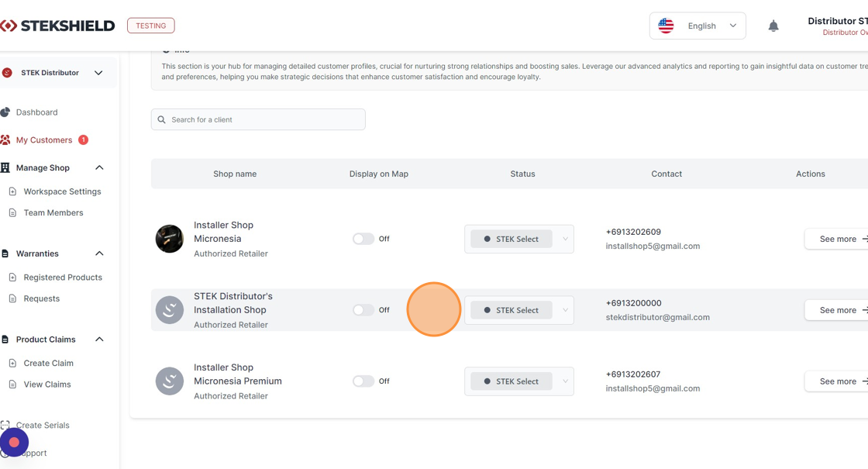This screenshot has width=868, height=469.
Task: Click the Registered Products document icon
Action: [12, 278]
